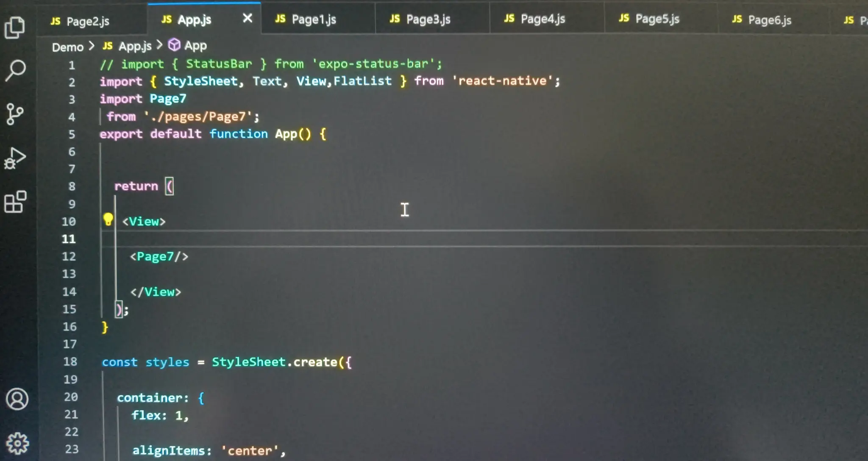Image resolution: width=868 pixels, height=461 pixels.
Task: Click 'FlatList' in the import statement
Action: click(x=363, y=81)
